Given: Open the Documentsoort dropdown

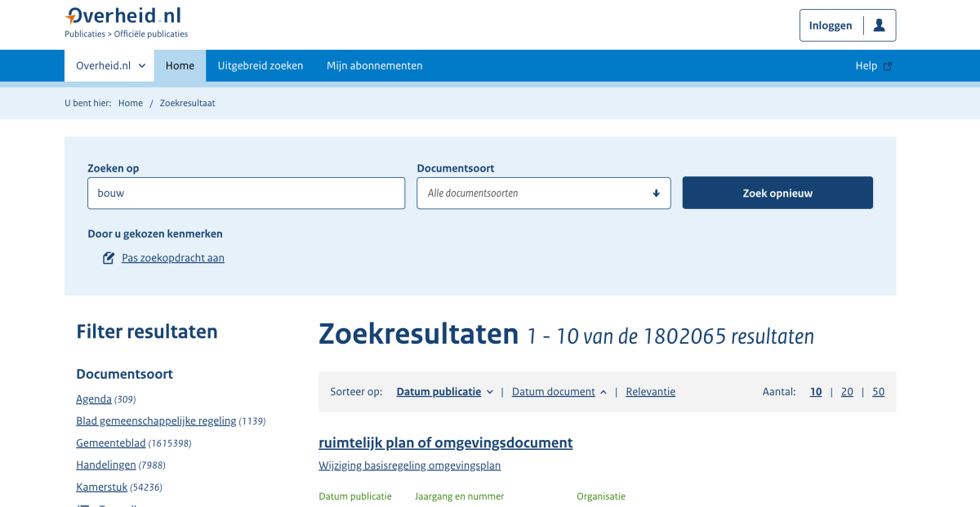Looking at the screenshot, I should 543,193.
